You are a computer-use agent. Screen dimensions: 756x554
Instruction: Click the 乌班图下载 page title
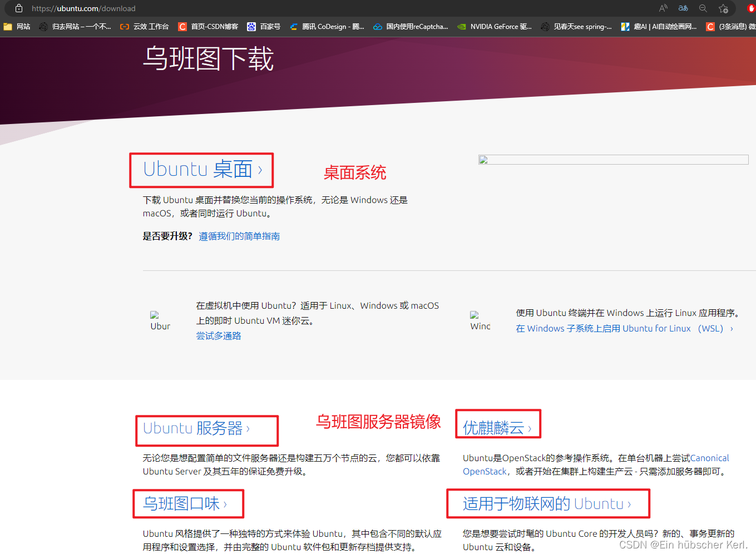[209, 59]
